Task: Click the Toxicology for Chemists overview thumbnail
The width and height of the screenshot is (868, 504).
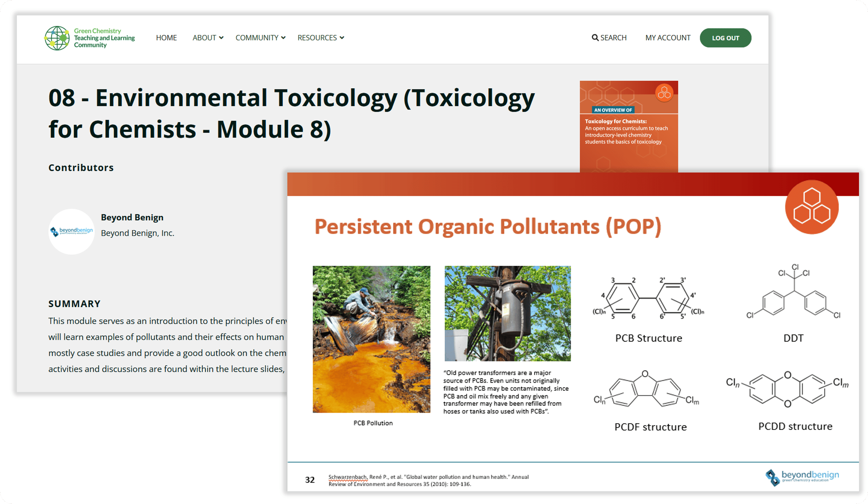Action: 629,127
